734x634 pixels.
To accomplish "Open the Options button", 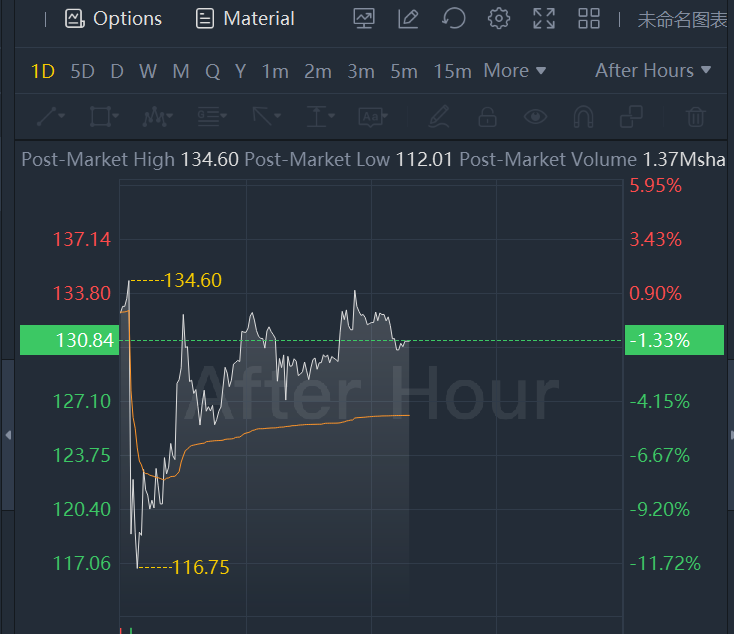I will (x=113, y=18).
